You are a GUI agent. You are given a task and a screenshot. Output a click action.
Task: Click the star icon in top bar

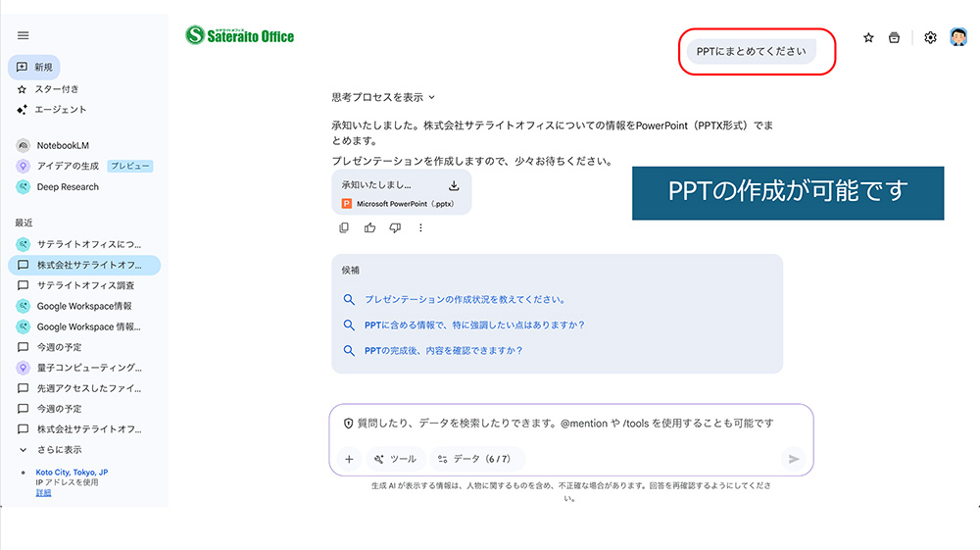(868, 38)
